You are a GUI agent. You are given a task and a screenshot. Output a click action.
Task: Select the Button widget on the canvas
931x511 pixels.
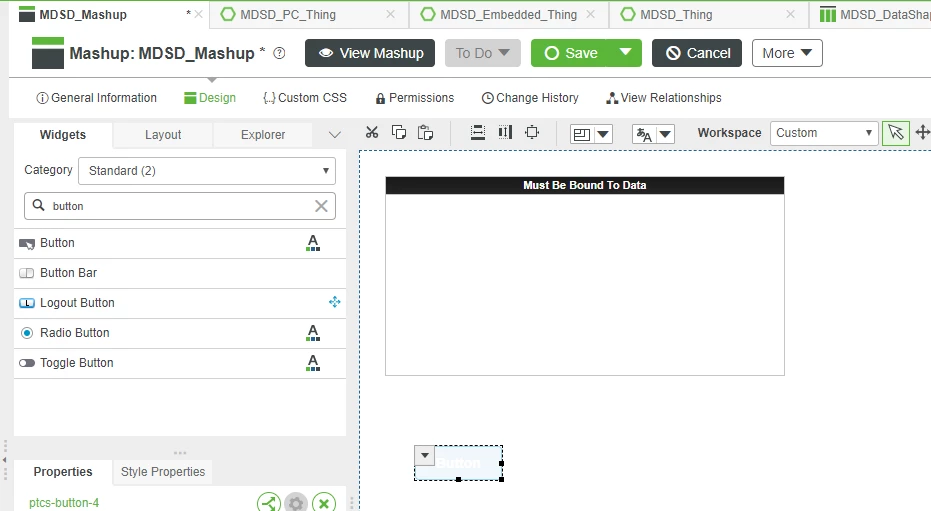(x=459, y=463)
